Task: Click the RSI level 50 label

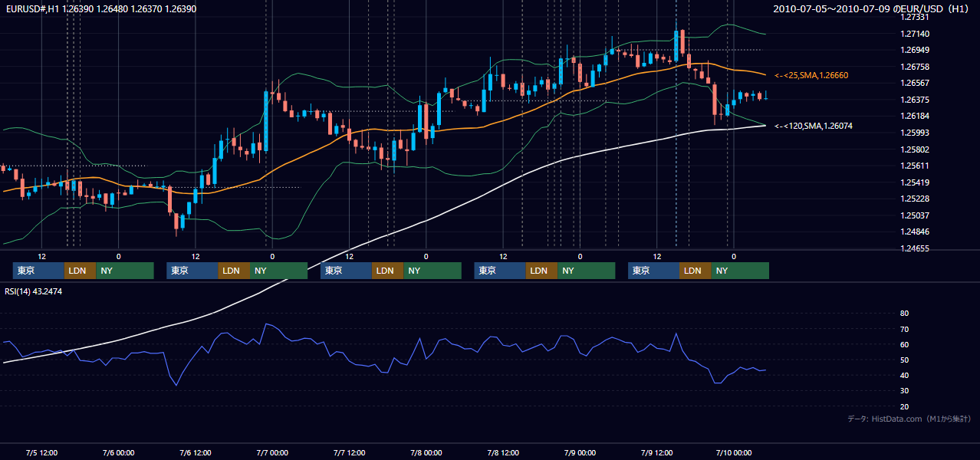Action: tap(904, 360)
